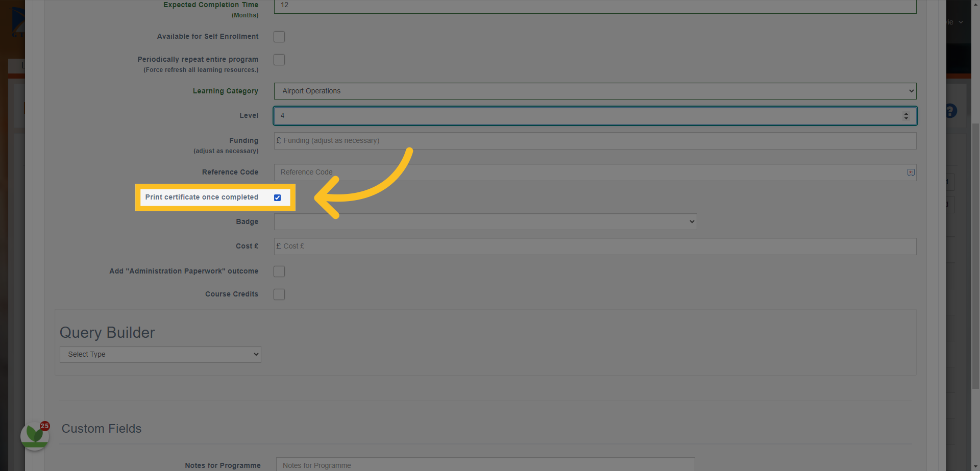Enable the Course Credits checkbox

pos(279,294)
